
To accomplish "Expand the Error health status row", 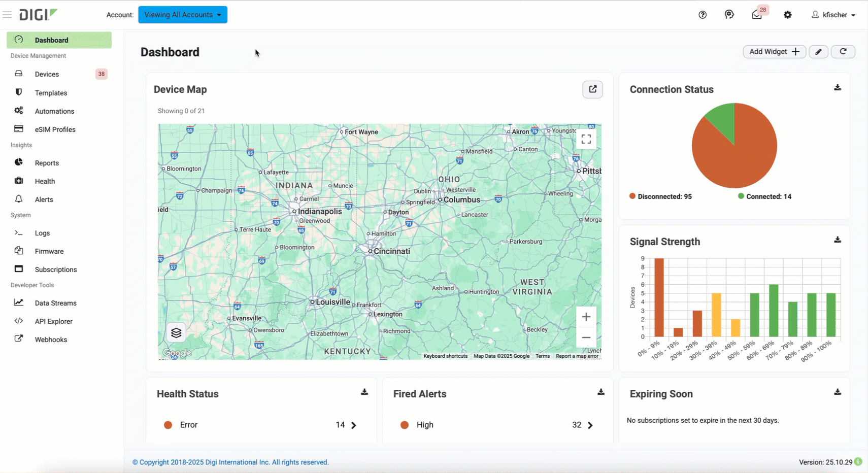I will pyautogui.click(x=354, y=425).
